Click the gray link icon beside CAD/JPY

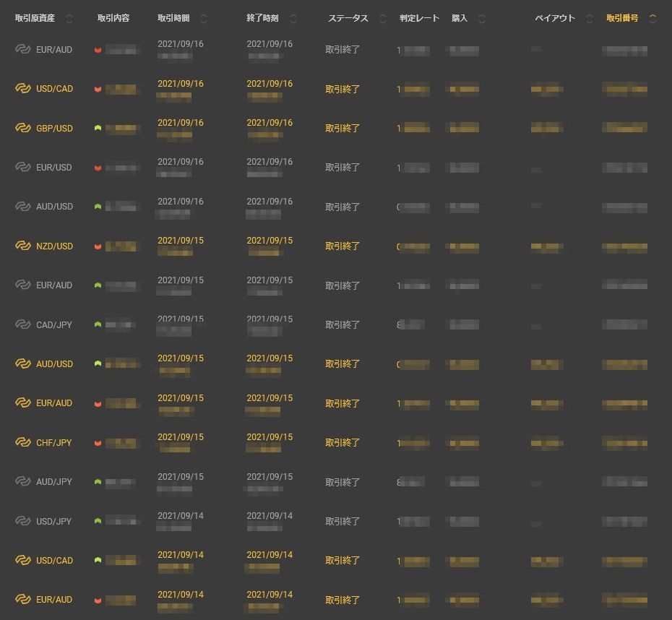click(x=23, y=324)
